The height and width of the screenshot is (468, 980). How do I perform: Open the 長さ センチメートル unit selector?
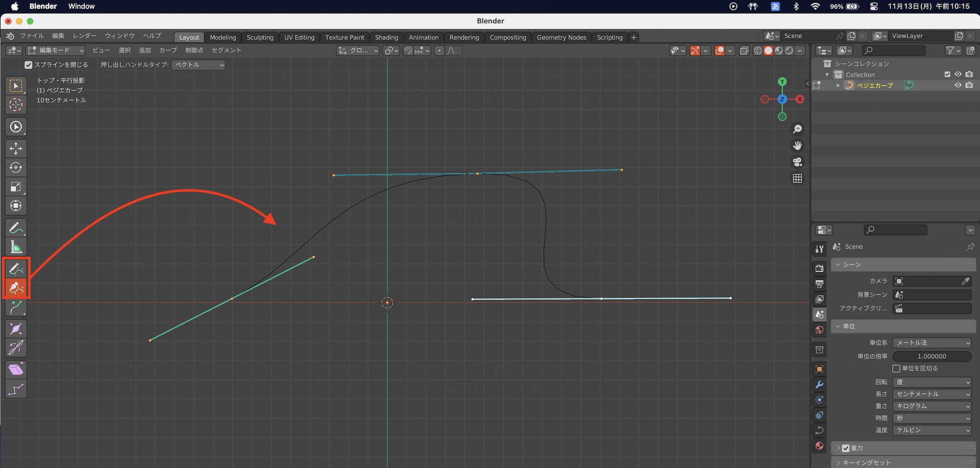pyautogui.click(x=931, y=394)
